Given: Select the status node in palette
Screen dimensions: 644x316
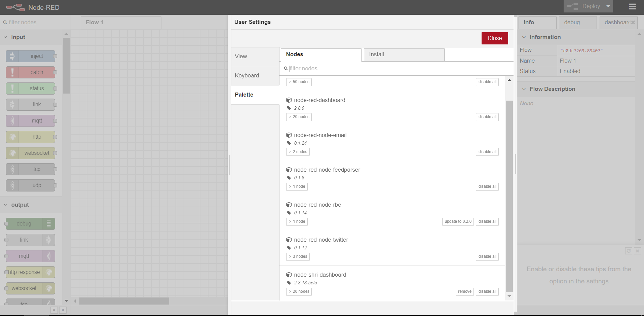Looking at the screenshot, I should point(31,89).
